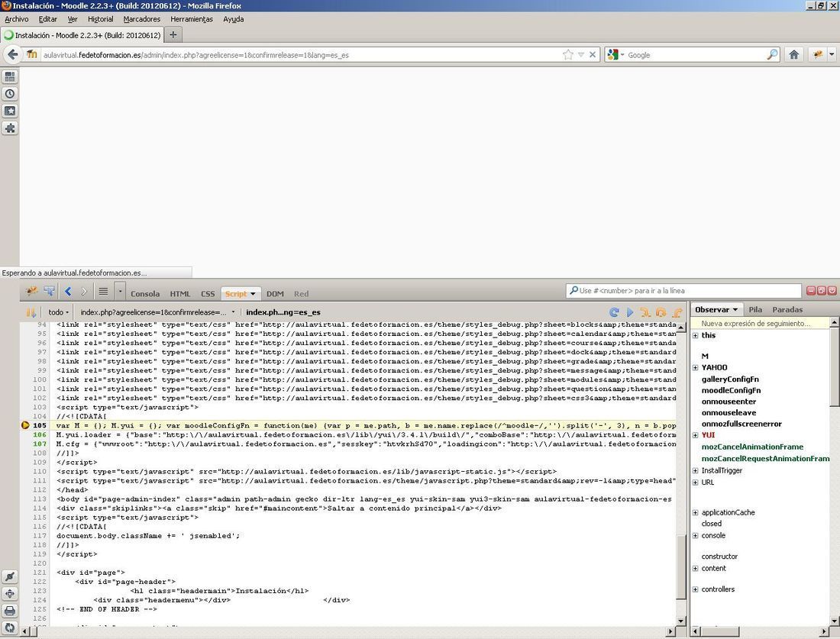Open the Marcadores menu
This screenshot has height=639, width=840.
click(x=142, y=19)
